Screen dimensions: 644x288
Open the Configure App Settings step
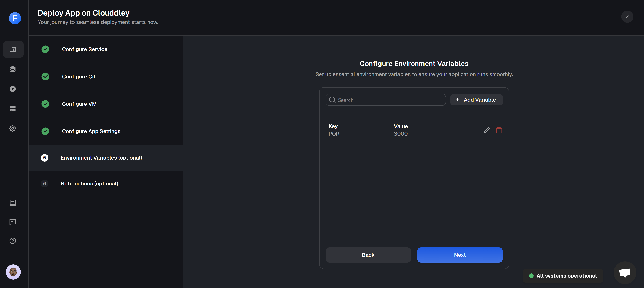point(91,131)
